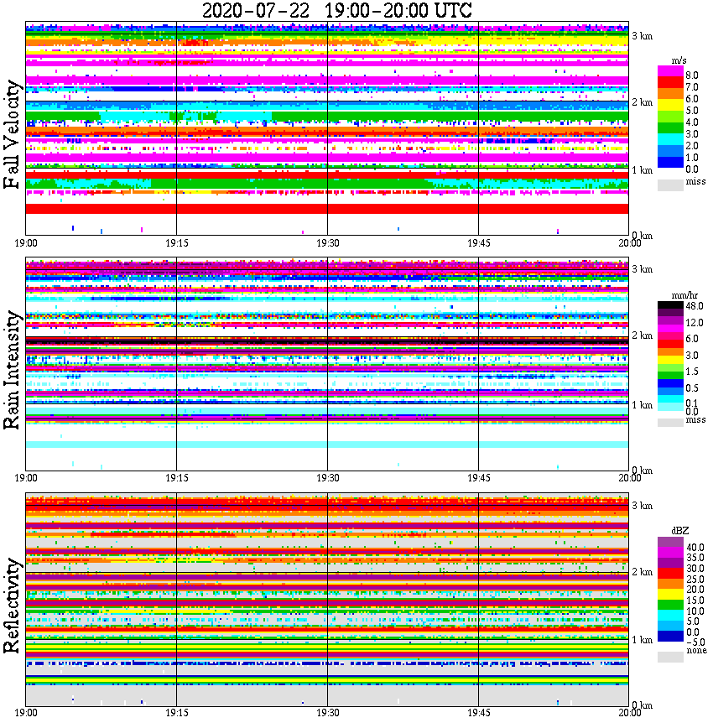The height and width of the screenshot is (728, 713).
Task: Click the '3.0' value in the m/s legend
Action: [x=692, y=134]
